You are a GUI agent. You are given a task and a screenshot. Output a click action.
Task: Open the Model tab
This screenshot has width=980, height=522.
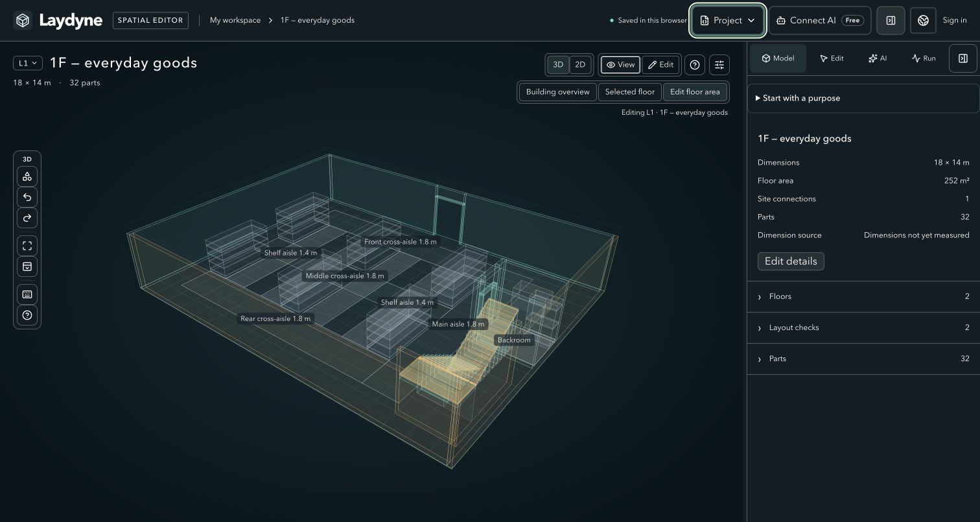pyautogui.click(x=778, y=58)
